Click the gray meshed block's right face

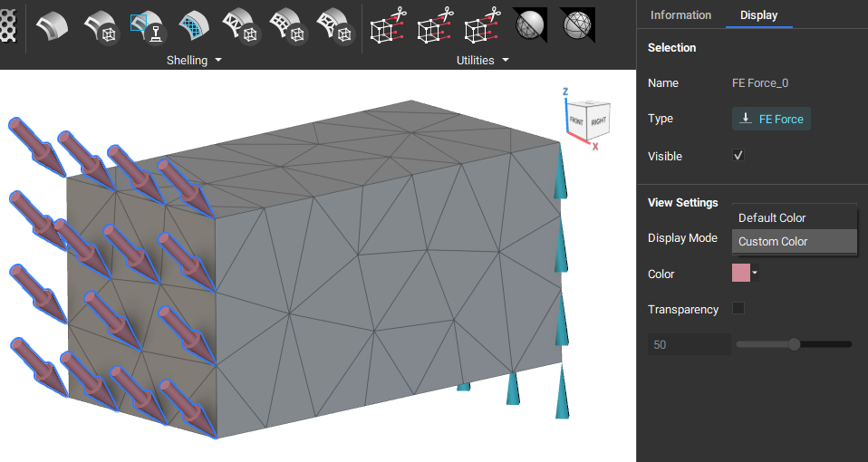(388, 291)
